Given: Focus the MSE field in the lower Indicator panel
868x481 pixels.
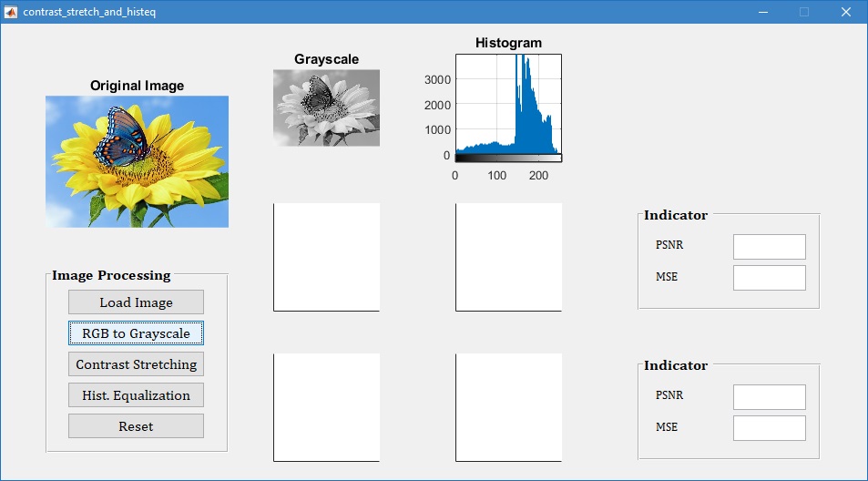Looking at the screenshot, I should (x=769, y=428).
